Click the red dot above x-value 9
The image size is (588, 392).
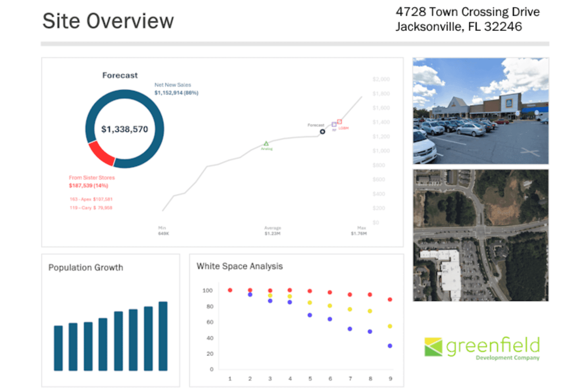click(x=390, y=299)
